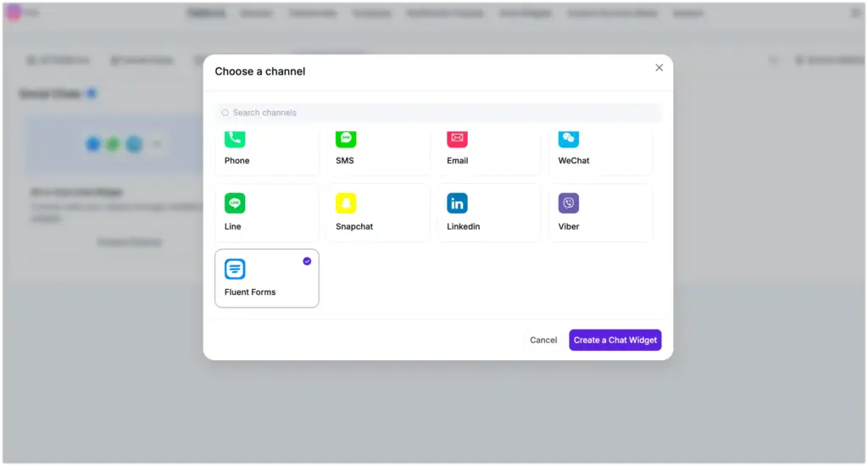Click the Linkedin label text
This screenshot has width=868, height=466.
tap(464, 226)
